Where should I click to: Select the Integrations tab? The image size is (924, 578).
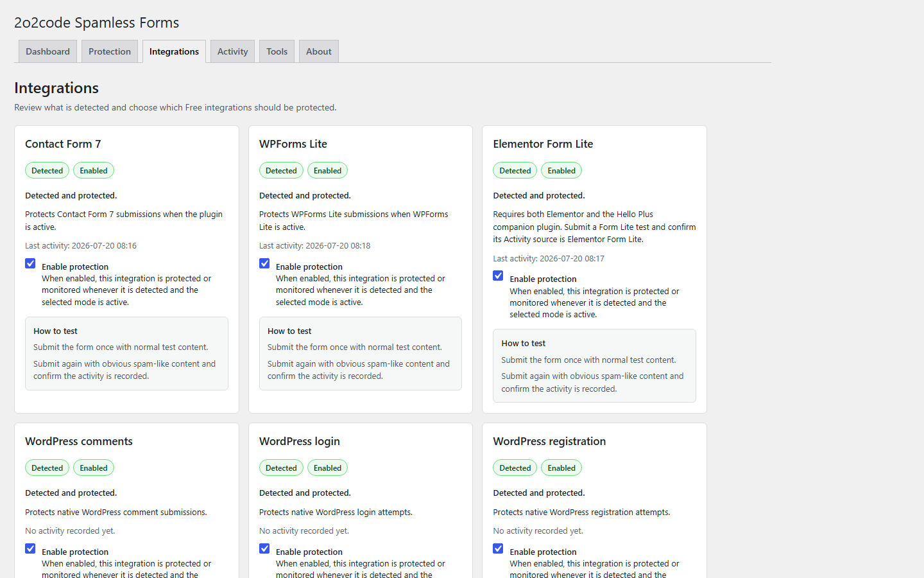click(x=174, y=51)
